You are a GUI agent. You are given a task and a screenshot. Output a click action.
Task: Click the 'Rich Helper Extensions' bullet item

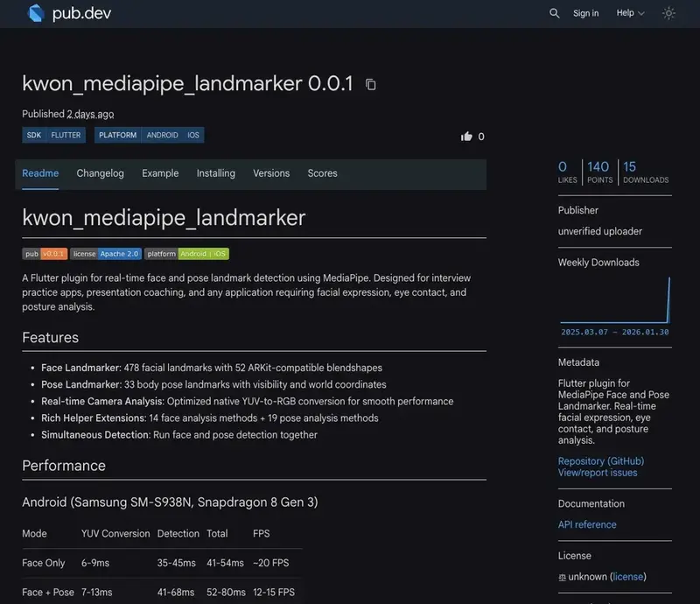[x=209, y=418]
